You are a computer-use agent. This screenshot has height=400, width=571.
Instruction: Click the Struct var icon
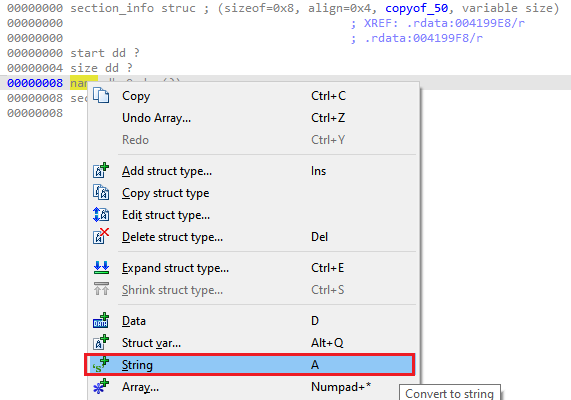point(101,342)
